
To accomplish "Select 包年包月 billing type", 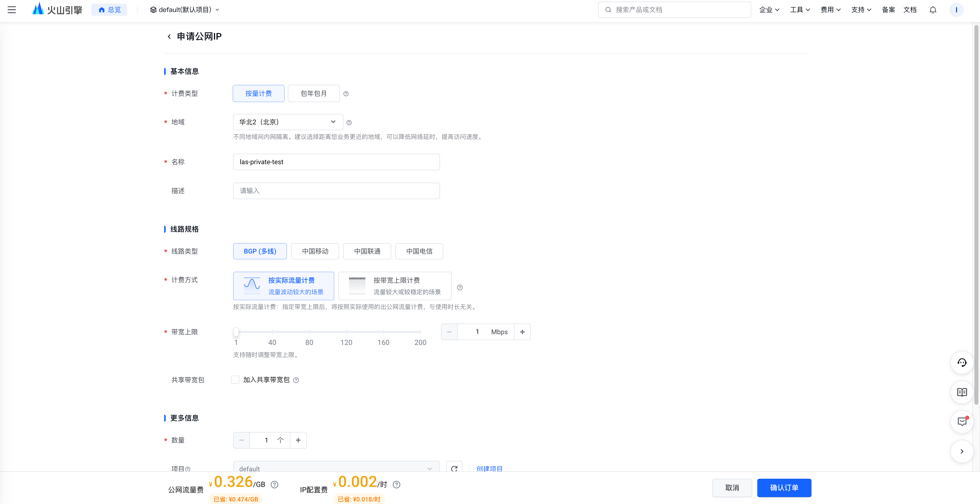I will pos(314,93).
